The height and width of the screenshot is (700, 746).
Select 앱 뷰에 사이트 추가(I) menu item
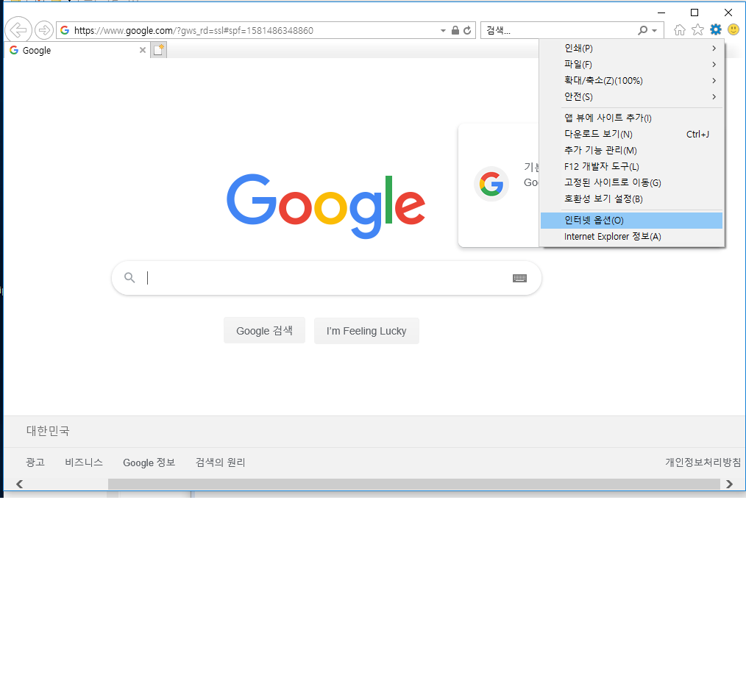pos(631,118)
